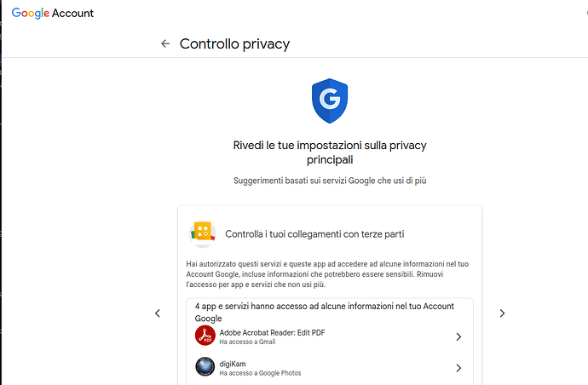Viewport: 588px width, 385px height.
Task: Click the Account text beside Google logo
Action: pos(72,13)
